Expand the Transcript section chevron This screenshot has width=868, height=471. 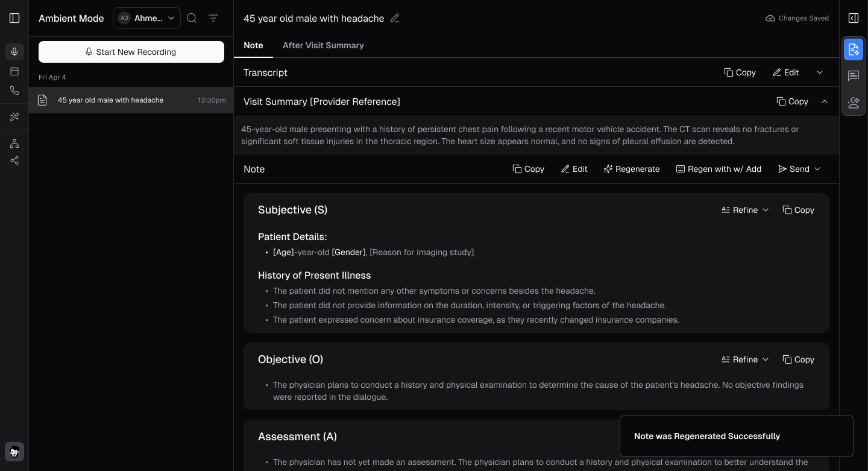pyautogui.click(x=820, y=72)
